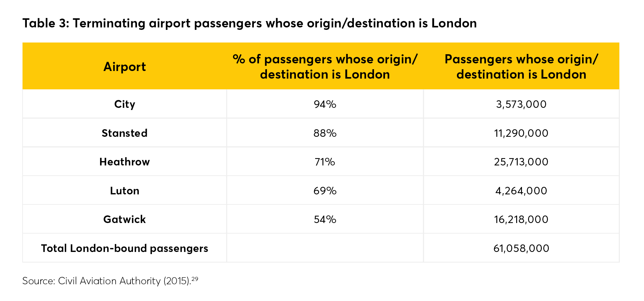The width and height of the screenshot is (644, 301).
Task: Select the 61,058,000 total cell
Action: tap(521, 248)
